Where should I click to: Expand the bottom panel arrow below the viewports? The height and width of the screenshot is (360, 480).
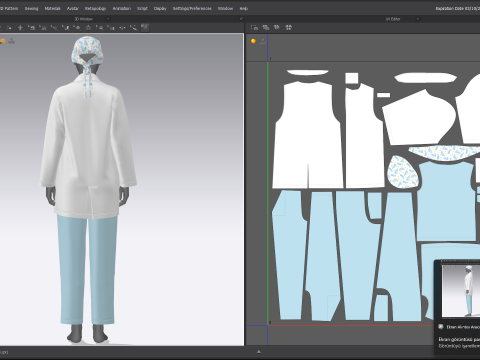pyautogui.click(x=259, y=352)
